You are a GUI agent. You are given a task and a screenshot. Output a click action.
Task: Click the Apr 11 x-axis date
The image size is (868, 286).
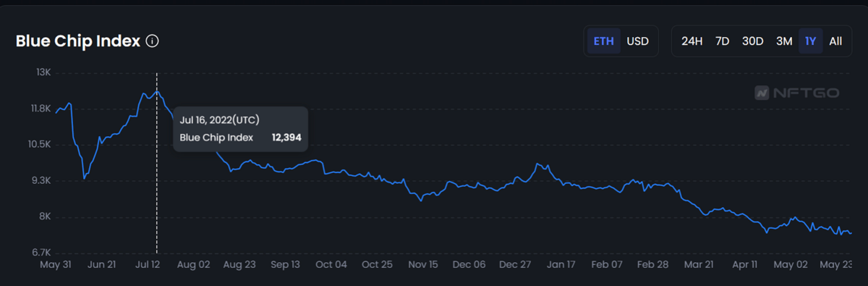coord(745,265)
